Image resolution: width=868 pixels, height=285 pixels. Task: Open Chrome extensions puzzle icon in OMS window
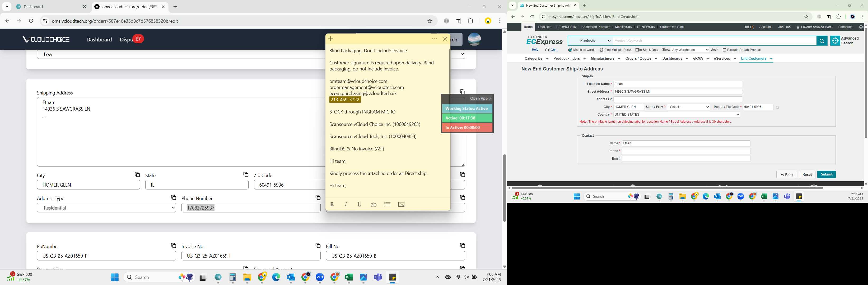coord(470,21)
